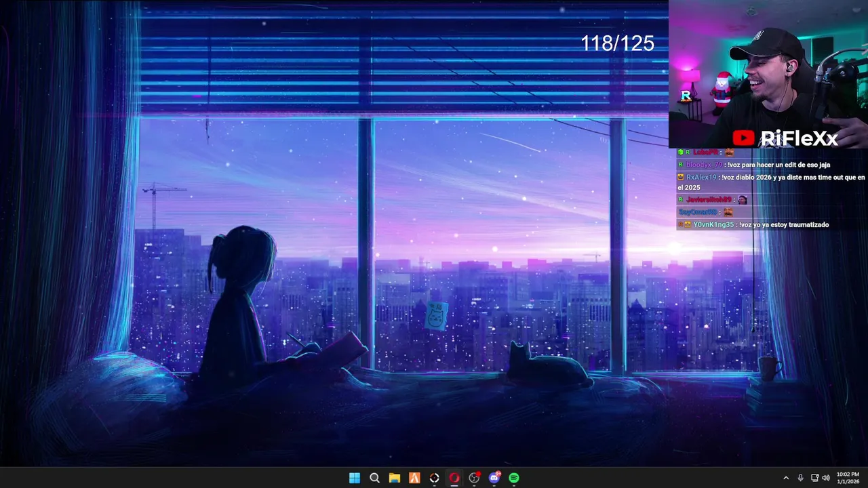Click the 118/125 counter text
Viewport: 868px width, 488px height.
(x=617, y=43)
